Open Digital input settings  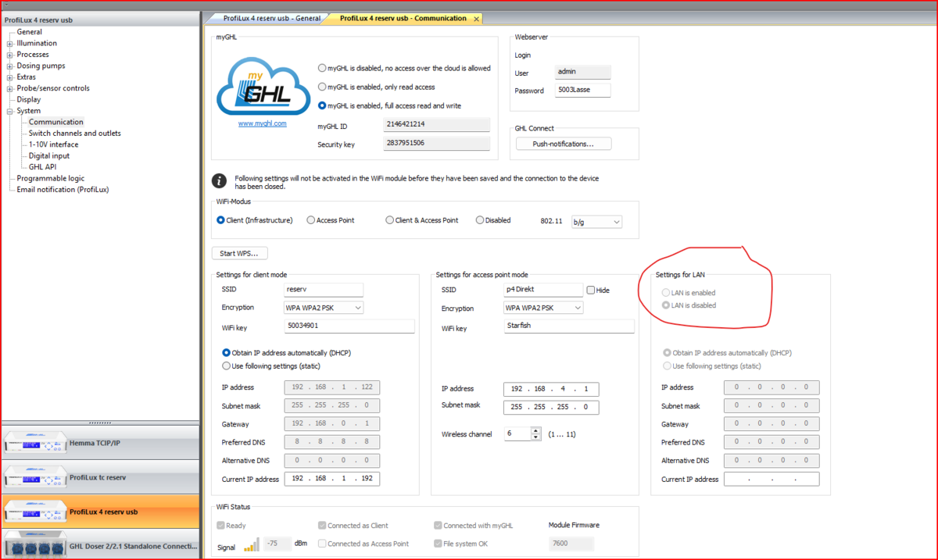[x=49, y=155]
